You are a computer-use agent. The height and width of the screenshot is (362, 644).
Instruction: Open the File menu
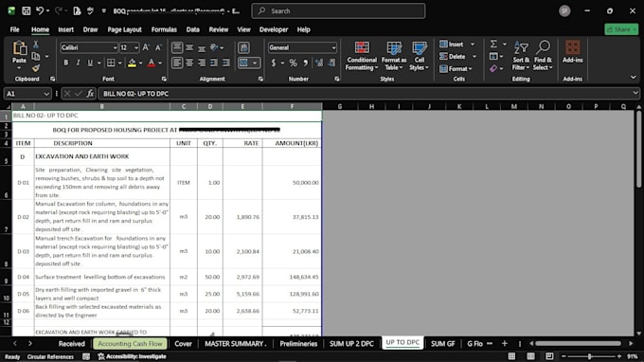15,29
